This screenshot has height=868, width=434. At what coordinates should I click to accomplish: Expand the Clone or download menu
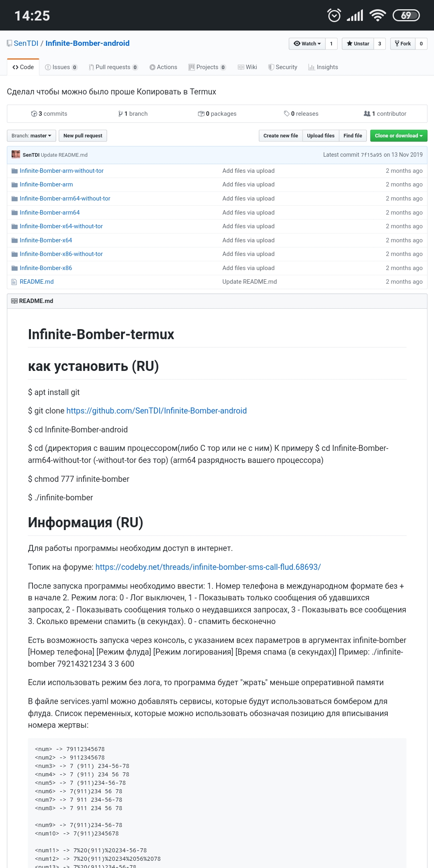398,136
